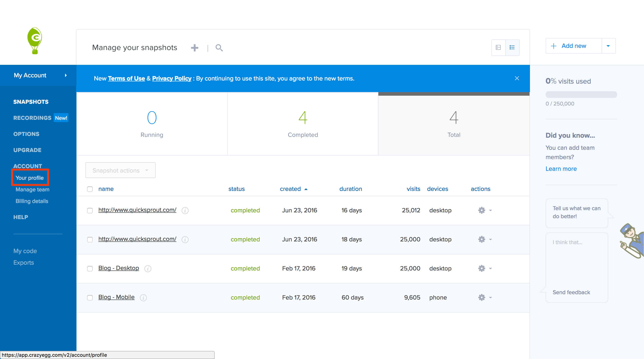Switch to list view layout icon

(512, 47)
